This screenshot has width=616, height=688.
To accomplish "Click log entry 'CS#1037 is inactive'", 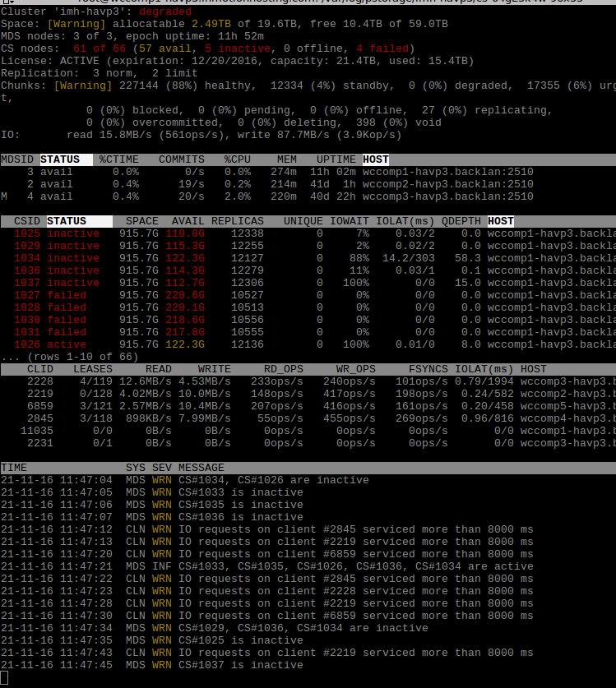I will [240, 665].
